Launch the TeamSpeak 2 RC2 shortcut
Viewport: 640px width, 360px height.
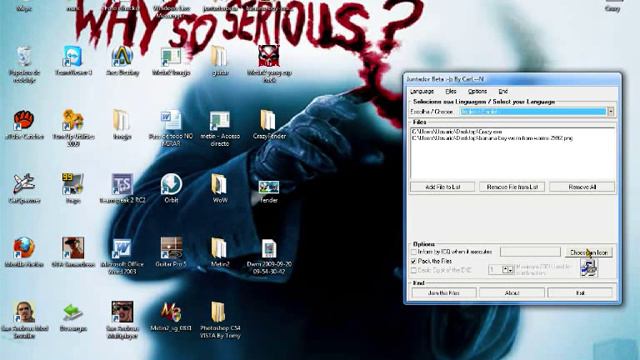coord(122,184)
